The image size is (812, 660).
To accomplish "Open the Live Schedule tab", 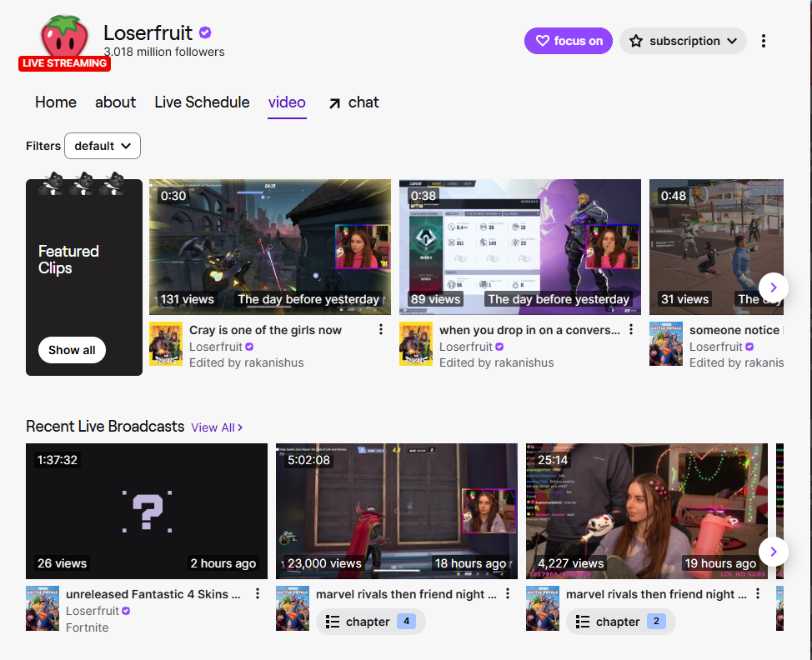I will pyautogui.click(x=202, y=102).
